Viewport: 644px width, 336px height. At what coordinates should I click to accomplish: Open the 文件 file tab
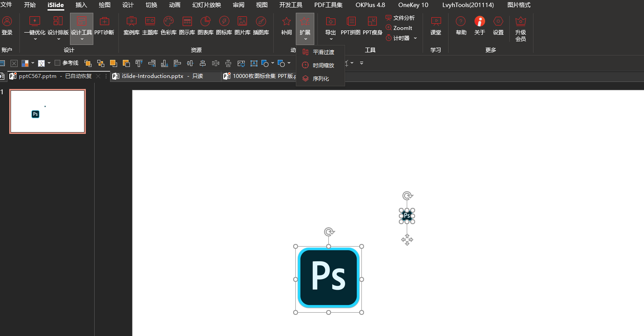6,5
